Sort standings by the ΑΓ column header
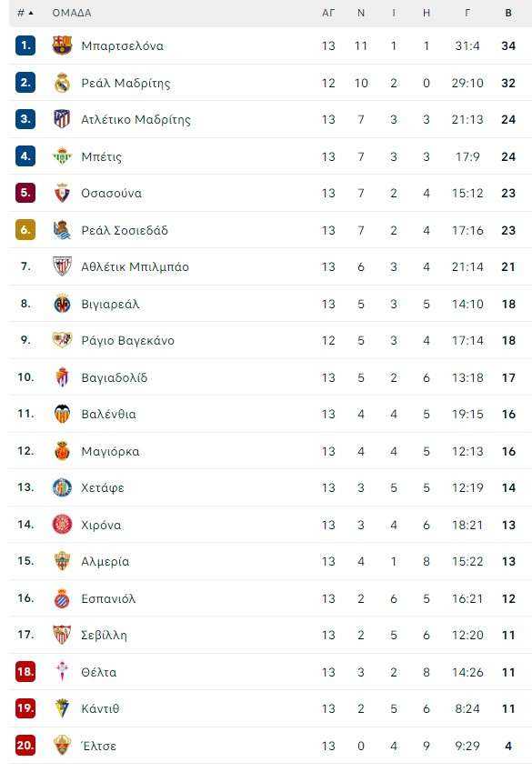 tap(328, 14)
